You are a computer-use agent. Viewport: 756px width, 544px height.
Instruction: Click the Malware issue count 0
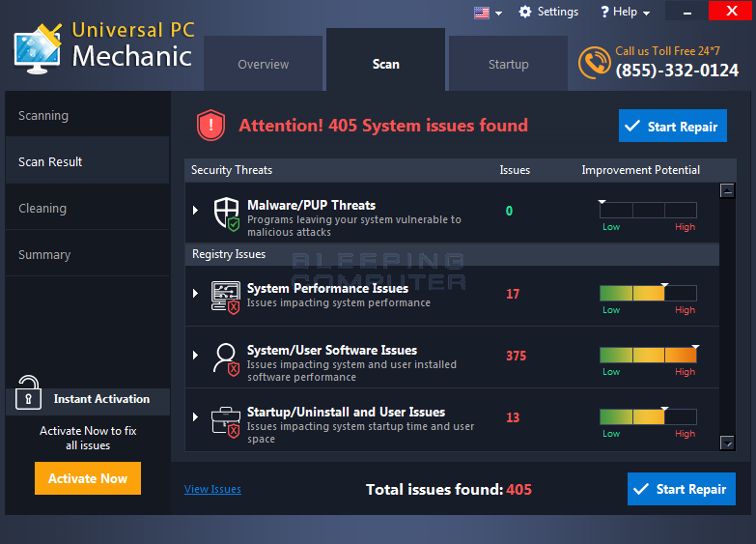pos(509,211)
